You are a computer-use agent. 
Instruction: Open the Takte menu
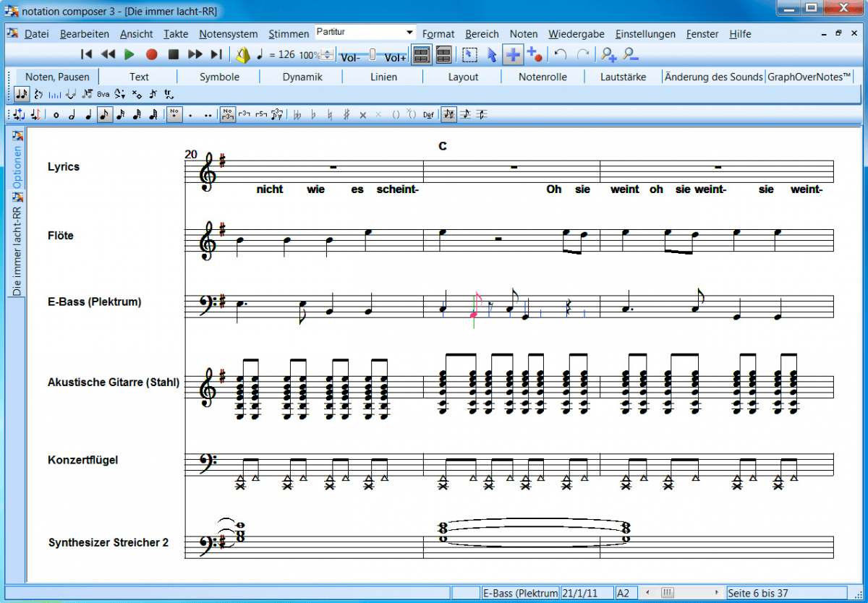coord(176,34)
